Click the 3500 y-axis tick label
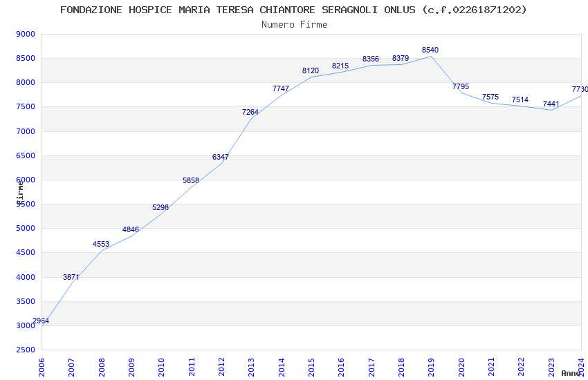Viewport: 588px width, 380px height. pyautogui.click(x=26, y=301)
